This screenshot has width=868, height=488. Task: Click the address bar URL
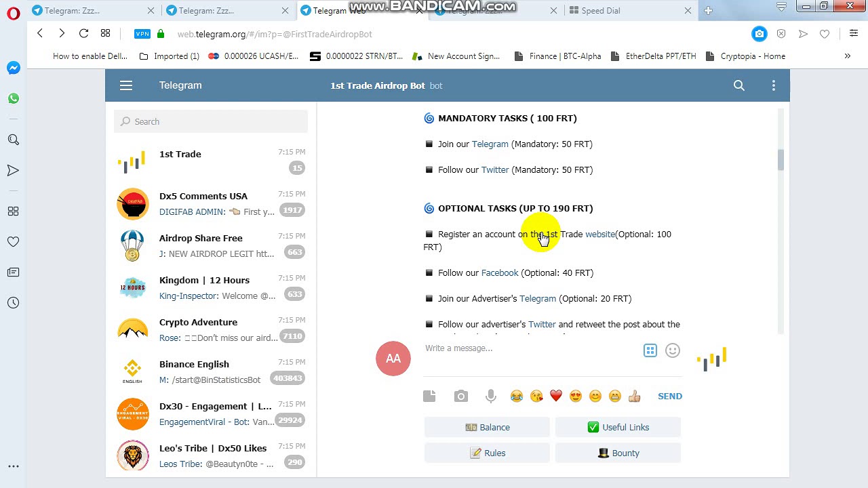275,34
